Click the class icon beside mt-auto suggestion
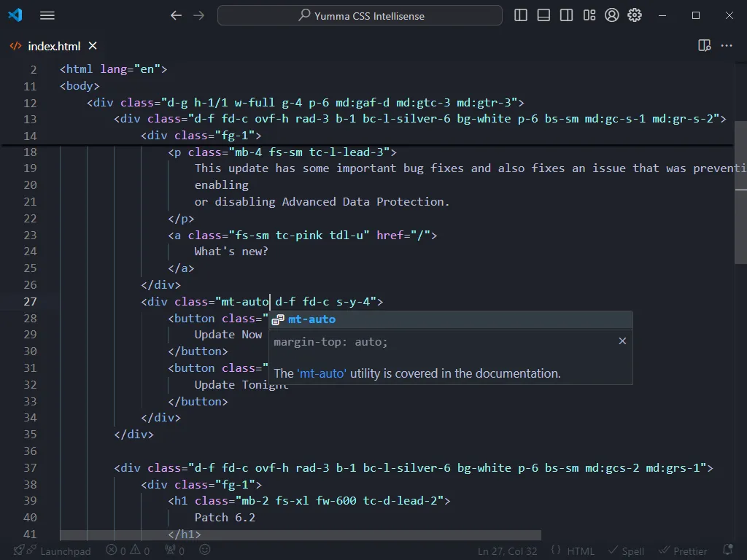Image resolution: width=747 pixels, height=560 pixels. [278, 319]
